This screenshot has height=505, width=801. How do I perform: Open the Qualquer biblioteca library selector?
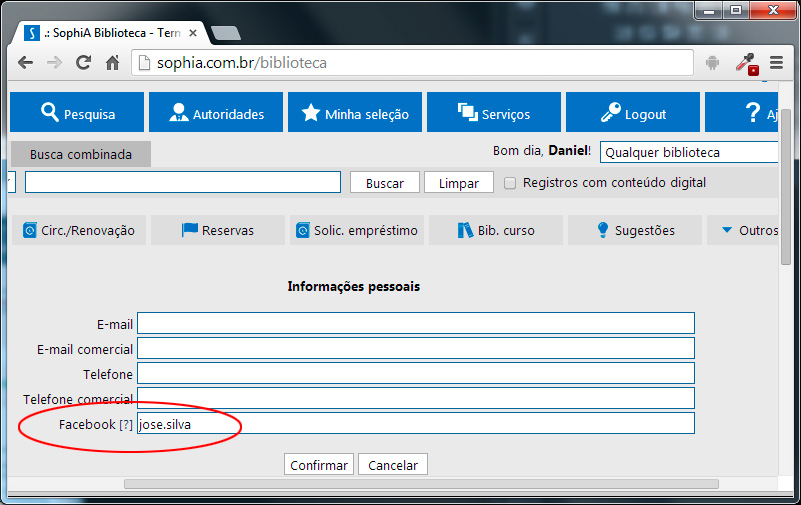coord(688,153)
